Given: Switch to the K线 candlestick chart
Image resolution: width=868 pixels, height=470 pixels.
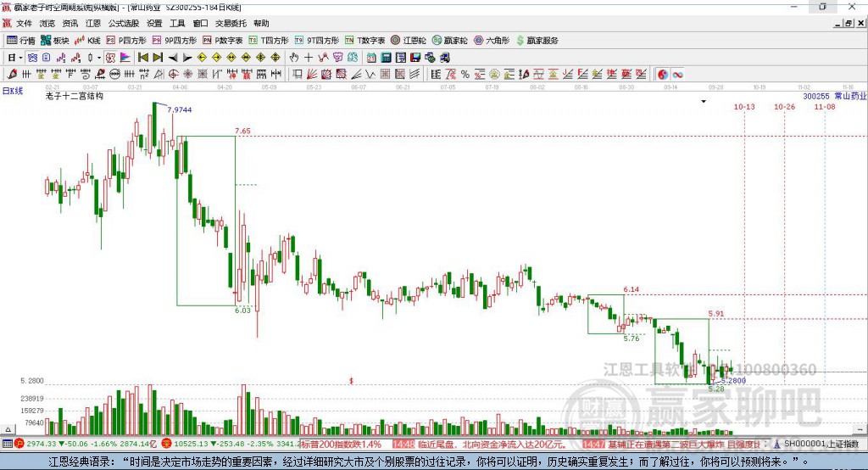Looking at the screenshot, I should pos(87,41).
